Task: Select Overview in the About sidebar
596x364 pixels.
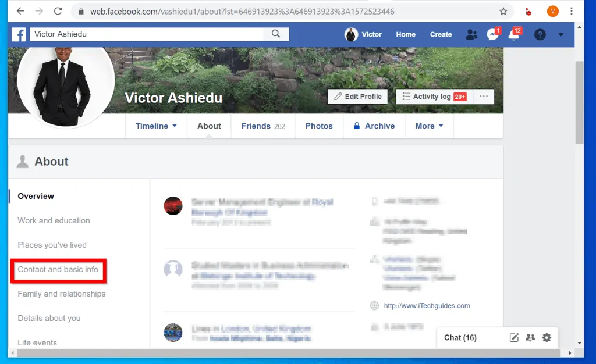Action: tap(36, 196)
